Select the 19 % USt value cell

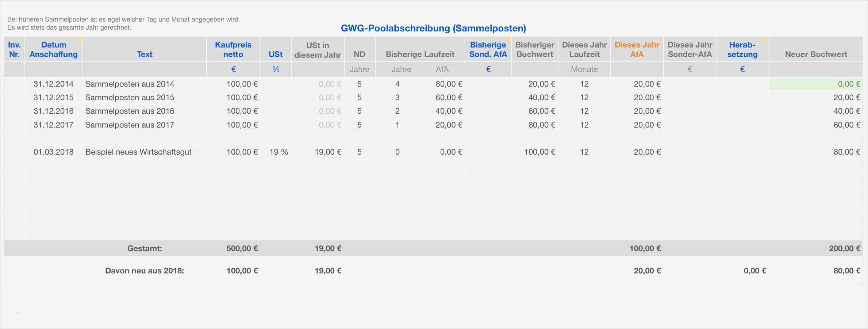279,152
